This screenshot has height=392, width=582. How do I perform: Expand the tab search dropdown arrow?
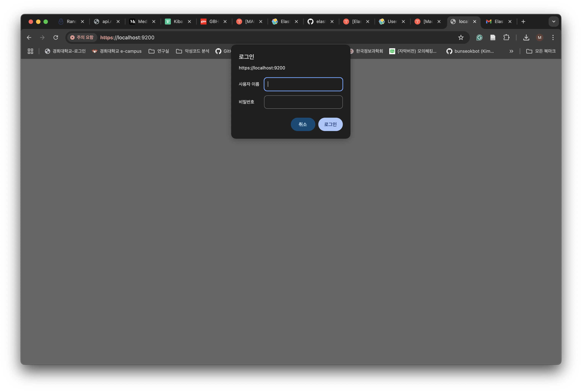[x=553, y=22]
